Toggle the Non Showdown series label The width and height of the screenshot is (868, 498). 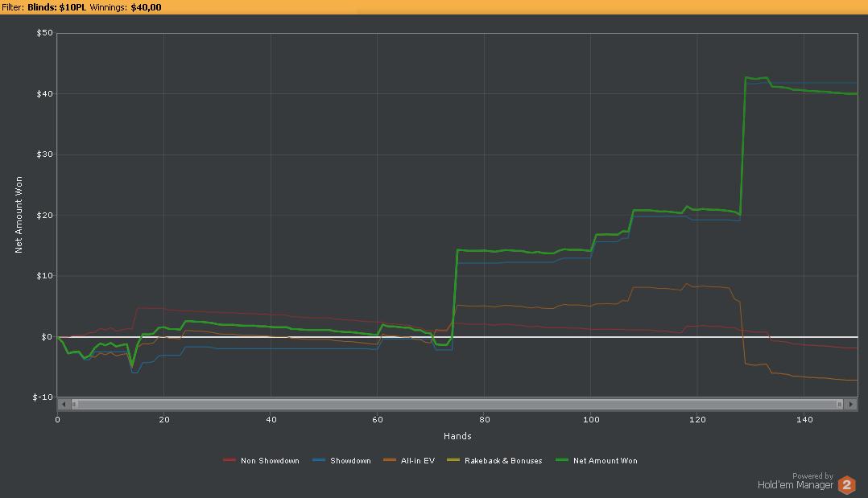pos(270,461)
